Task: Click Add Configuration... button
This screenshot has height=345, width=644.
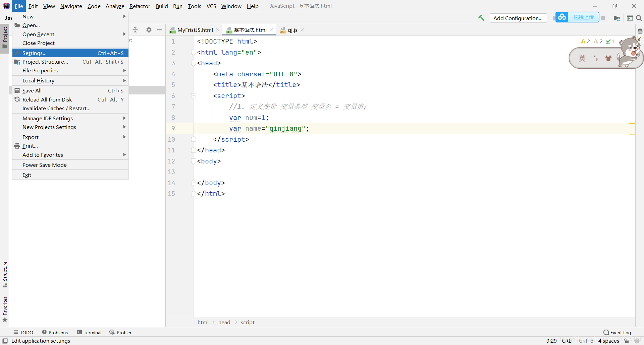Action: click(x=518, y=18)
